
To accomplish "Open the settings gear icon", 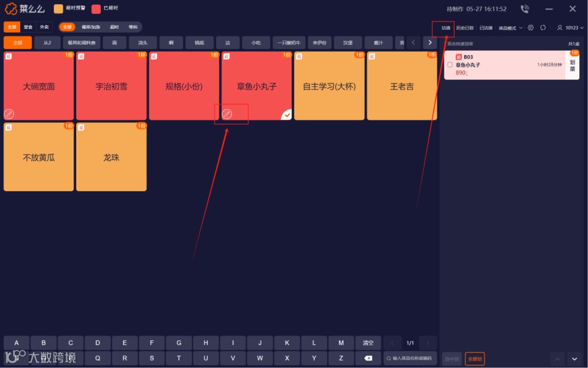I will (531, 27).
